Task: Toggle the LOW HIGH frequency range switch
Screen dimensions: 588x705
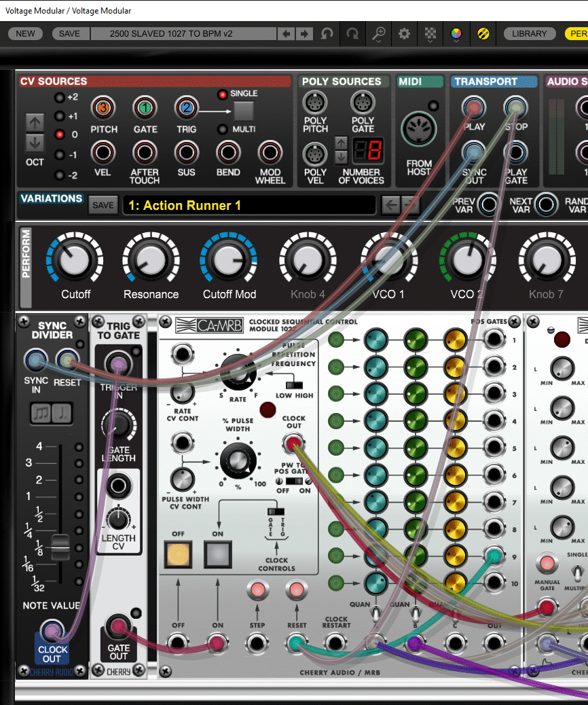Action: coord(295,385)
